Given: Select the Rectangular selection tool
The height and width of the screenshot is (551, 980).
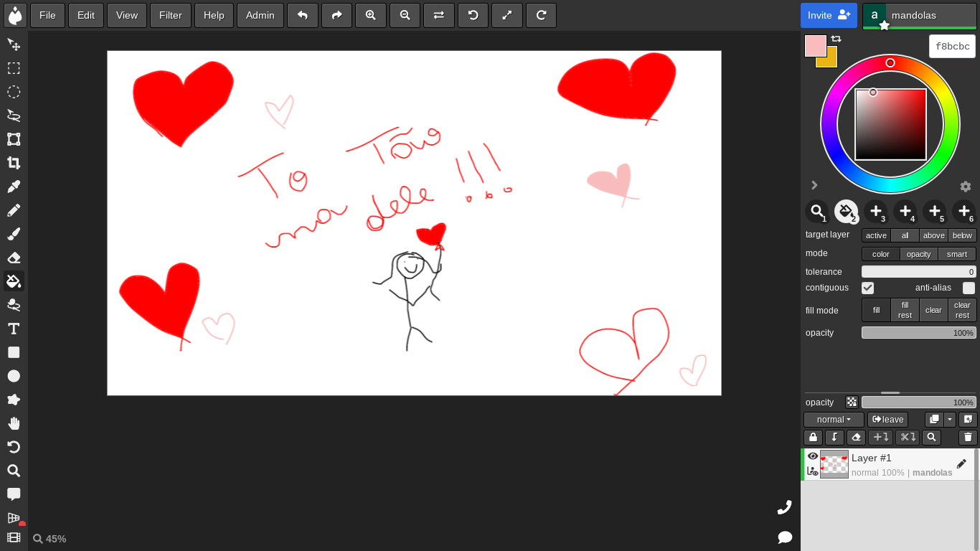Looking at the screenshot, I should pos(14,68).
